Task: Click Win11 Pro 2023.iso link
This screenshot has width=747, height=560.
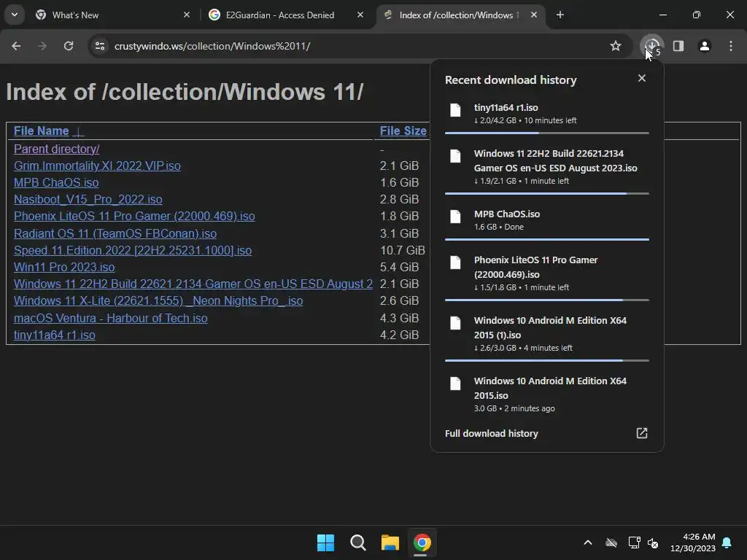Action: (64, 267)
